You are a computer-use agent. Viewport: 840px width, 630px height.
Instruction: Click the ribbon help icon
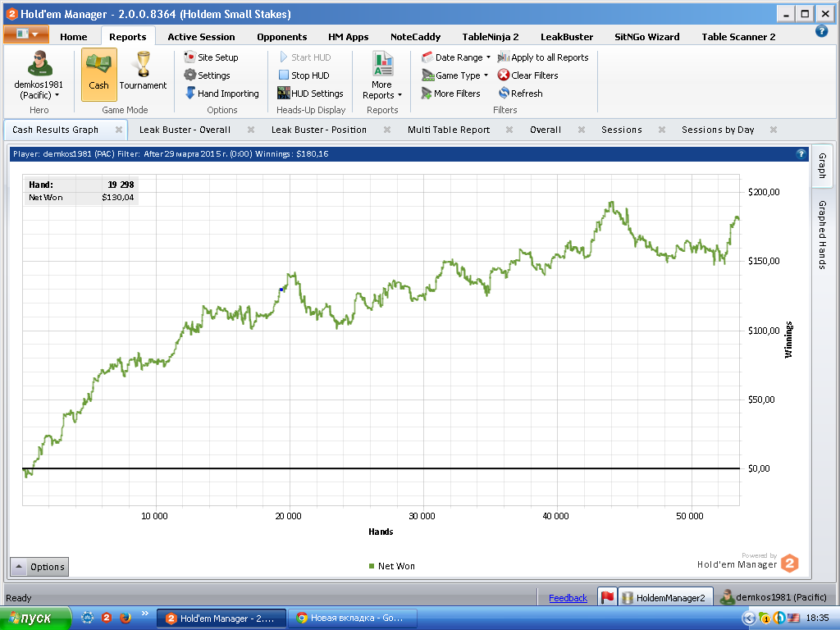[821, 31]
